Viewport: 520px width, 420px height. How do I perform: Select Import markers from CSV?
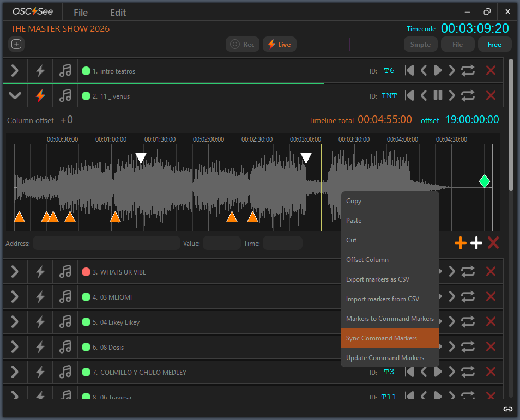point(390,299)
